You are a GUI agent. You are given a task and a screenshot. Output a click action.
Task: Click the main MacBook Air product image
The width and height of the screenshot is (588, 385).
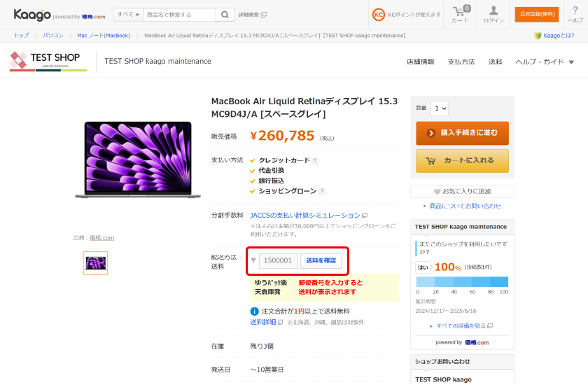click(x=138, y=160)
